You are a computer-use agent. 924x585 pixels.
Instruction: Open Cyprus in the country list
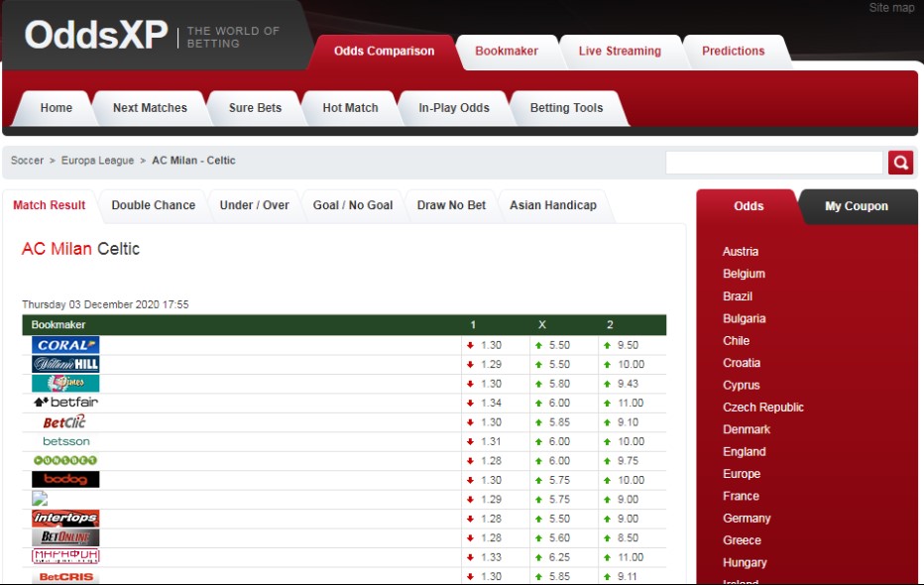[x=741, y=386]
